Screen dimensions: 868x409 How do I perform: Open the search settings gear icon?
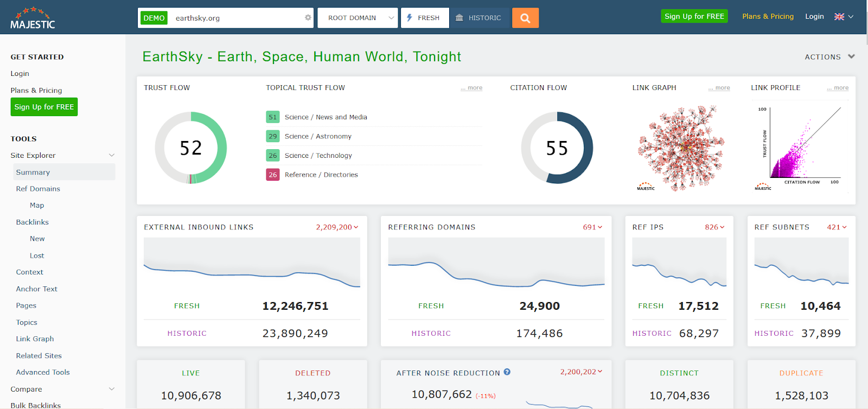[x=308, y=18]
